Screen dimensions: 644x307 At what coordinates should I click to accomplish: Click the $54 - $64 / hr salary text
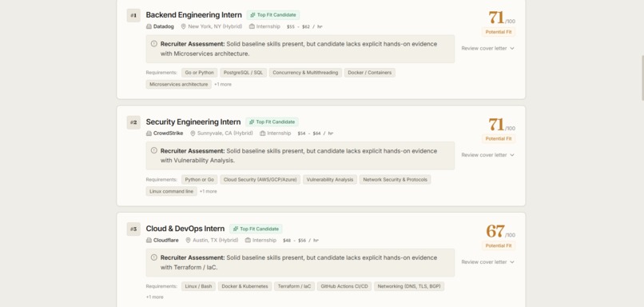(x=316, y=134)
